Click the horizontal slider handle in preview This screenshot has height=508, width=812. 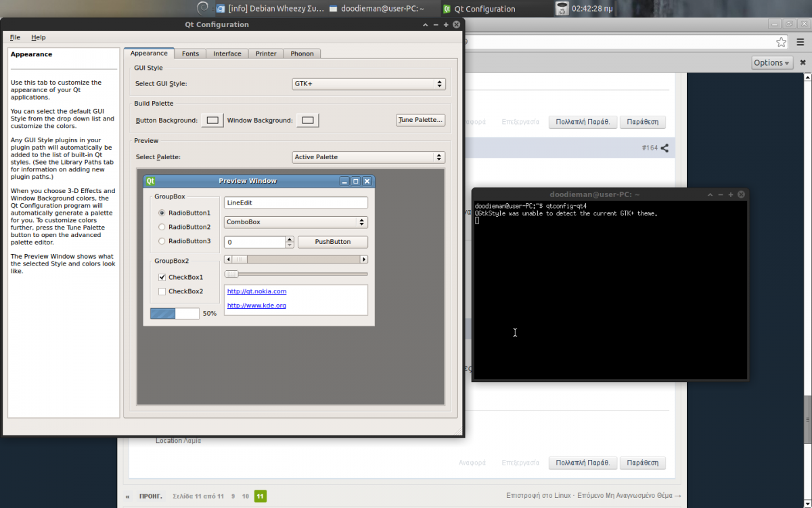tap(231, 274)
